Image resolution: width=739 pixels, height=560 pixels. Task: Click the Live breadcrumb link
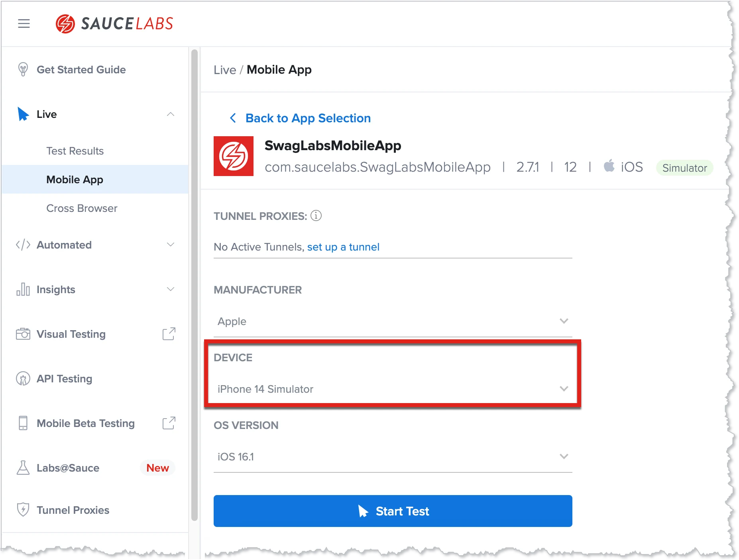[x=225, y=70]
